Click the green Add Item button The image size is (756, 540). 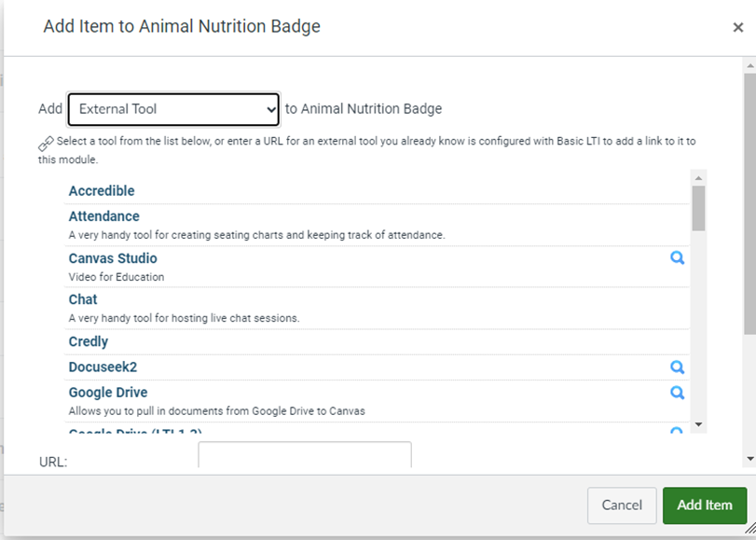[x=705, y=505]
